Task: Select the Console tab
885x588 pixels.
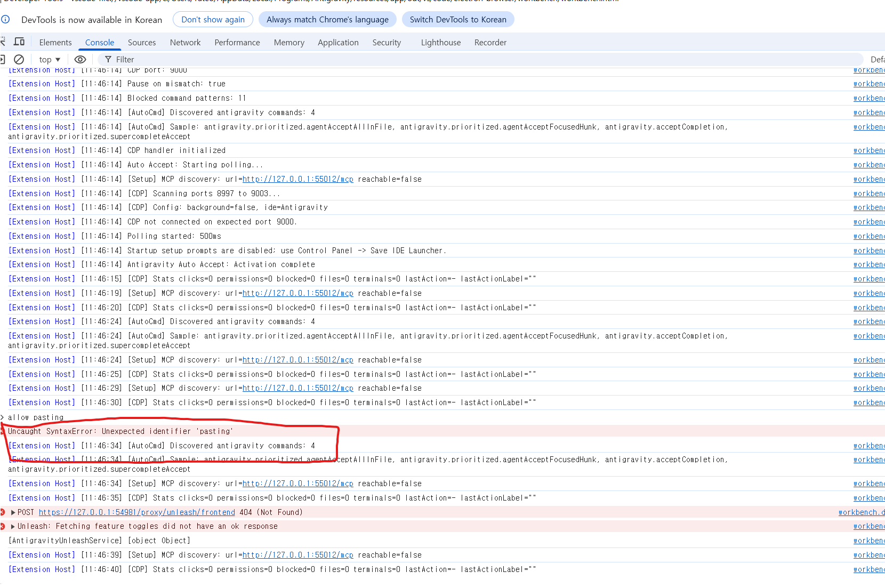Action: 100,42
